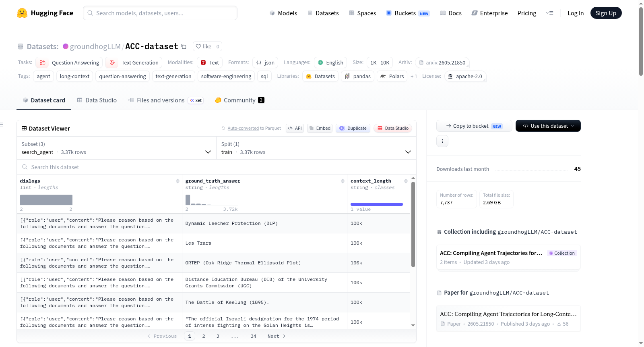Screen dimensions: 644x347
Task: Click the apache-2.0 license tag
Action: [465, 76]
